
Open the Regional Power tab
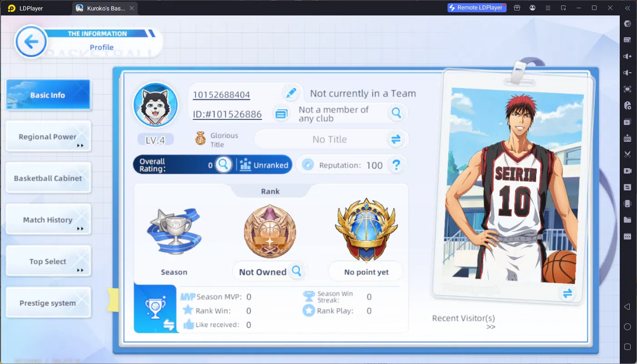pos(48,136)
